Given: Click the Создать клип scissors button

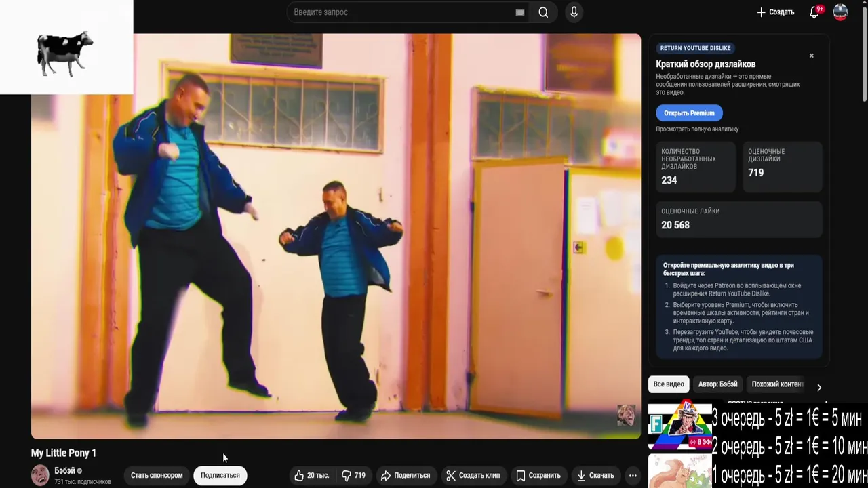Looking at the screenshot, I should [473, 475].
